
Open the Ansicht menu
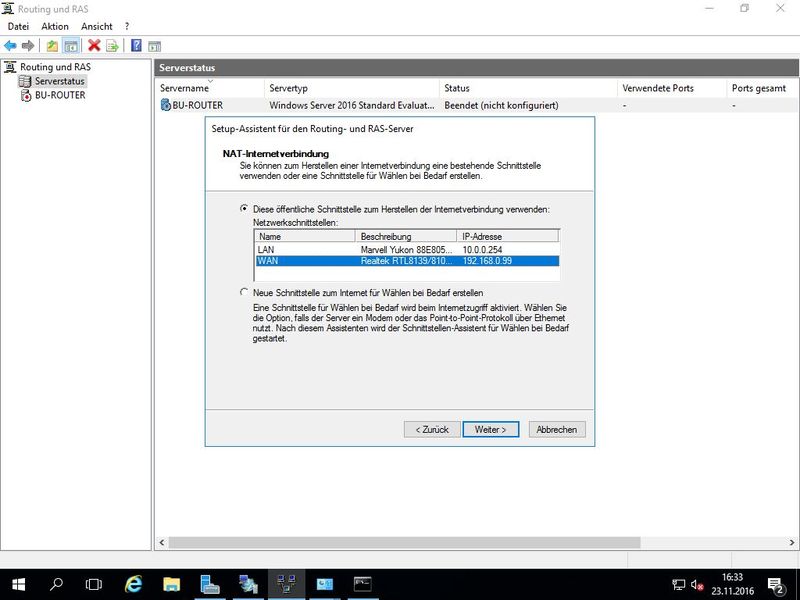(96, 27)
